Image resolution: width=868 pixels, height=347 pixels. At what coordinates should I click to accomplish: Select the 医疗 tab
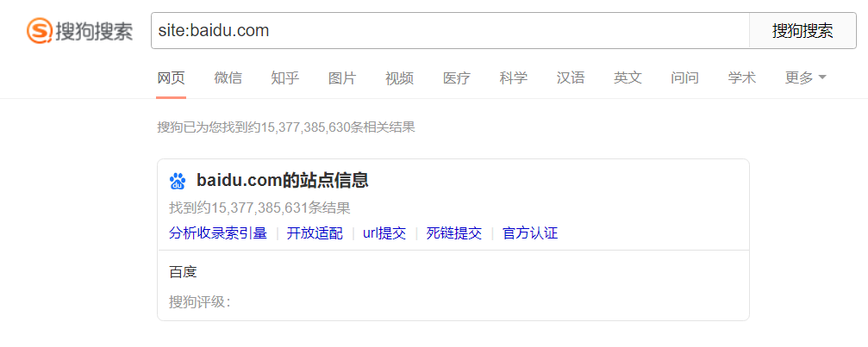tap(457, 77)
